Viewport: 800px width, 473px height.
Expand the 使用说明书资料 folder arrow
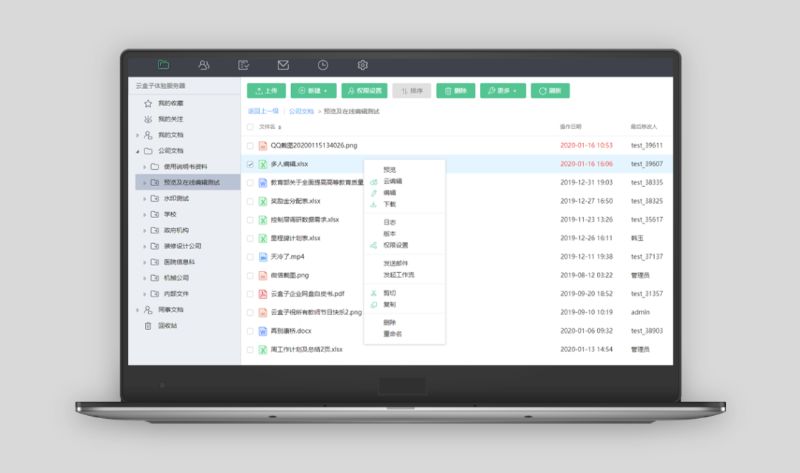click(144, 167)
